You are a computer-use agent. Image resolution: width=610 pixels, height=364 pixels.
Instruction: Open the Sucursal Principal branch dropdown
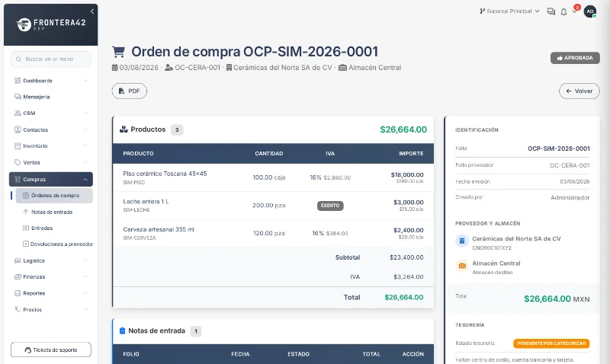(509, 11)
